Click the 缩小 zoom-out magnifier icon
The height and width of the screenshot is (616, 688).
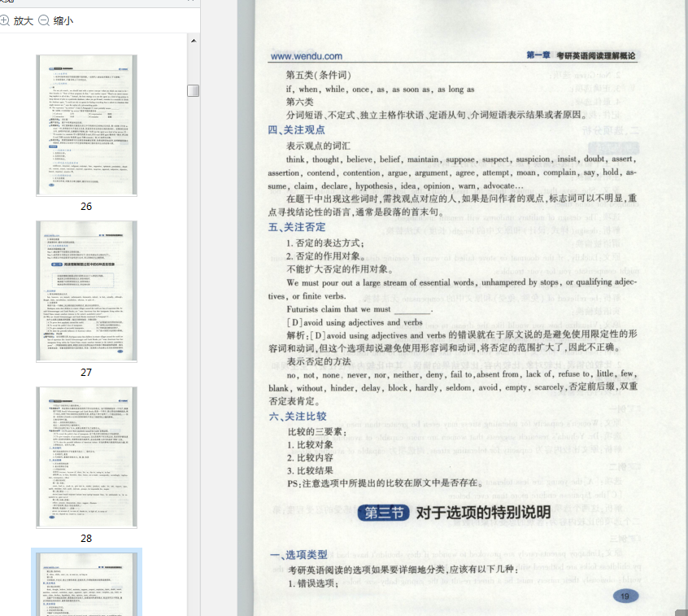click(x=44, y=20)
